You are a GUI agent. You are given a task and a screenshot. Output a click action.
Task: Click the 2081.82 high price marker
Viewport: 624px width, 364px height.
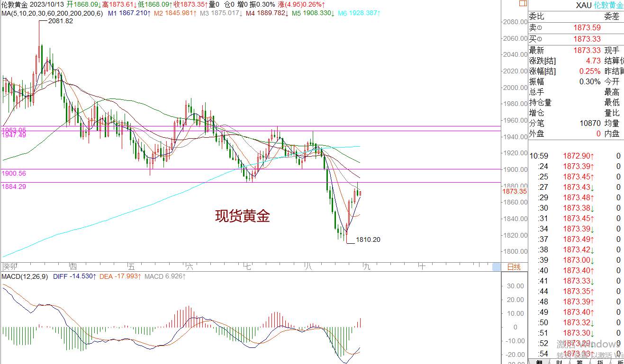click(x=61, y=21)
